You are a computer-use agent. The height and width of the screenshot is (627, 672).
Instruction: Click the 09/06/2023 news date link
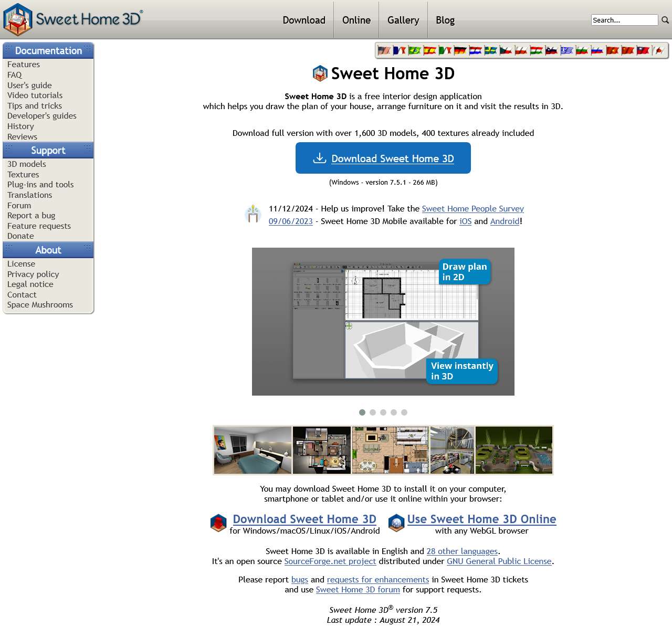pyautogui.click(x=291, y=221)
